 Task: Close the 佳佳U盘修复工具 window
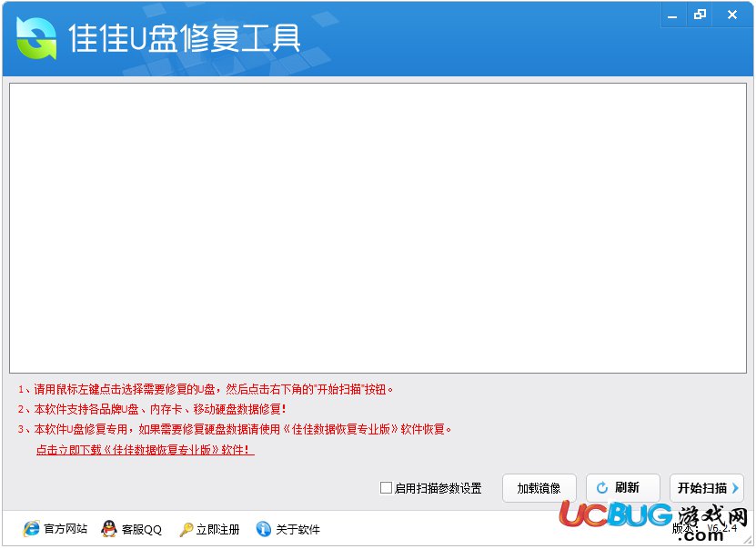pyautogui.click(x=732, y=15)
